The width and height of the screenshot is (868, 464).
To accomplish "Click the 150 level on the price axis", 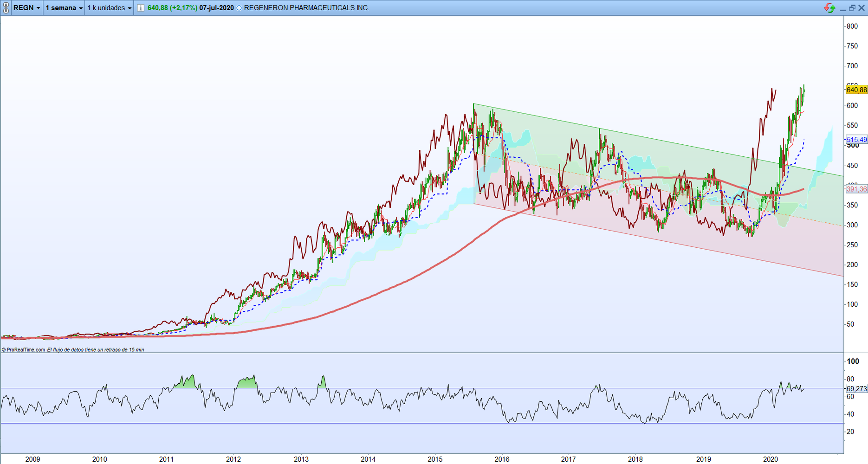I will [x=852, y=284].
